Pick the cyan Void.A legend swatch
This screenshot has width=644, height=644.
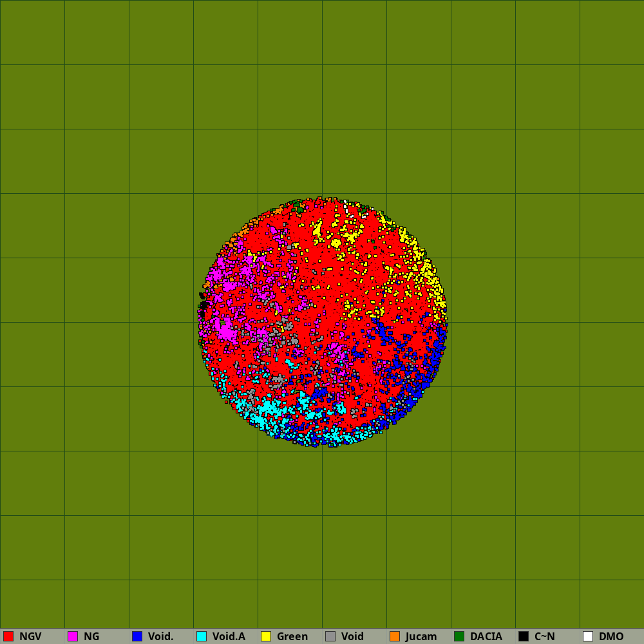[202, 636]
